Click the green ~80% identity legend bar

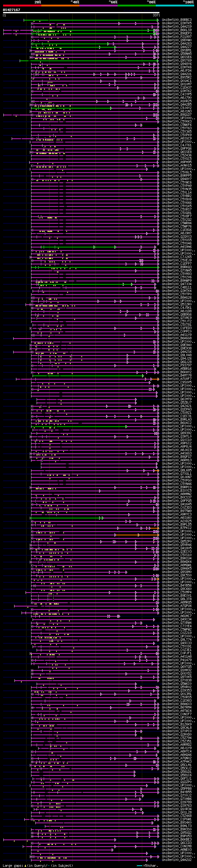(137, 6)
